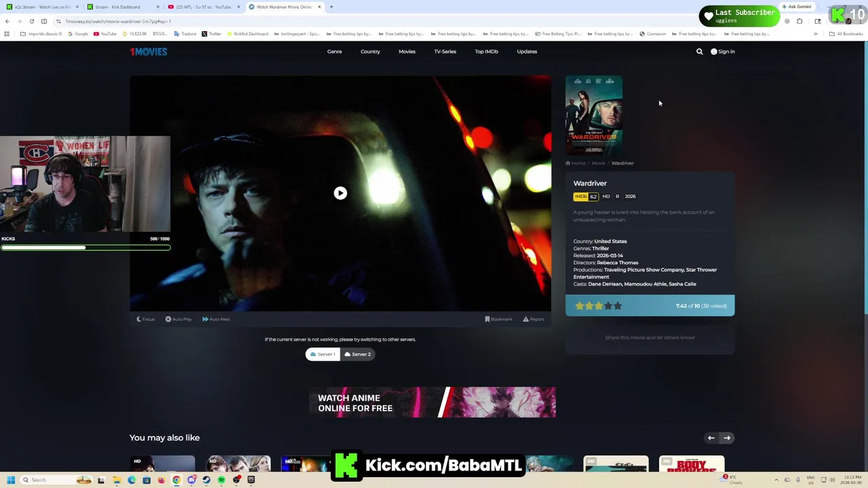This screenshot has height=488, width=868.
Task: Reload the current page
Action: click(x=31, y=21)
